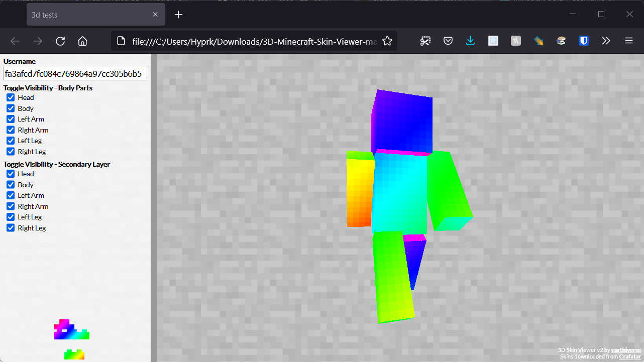Visit the earthiverse author link
The image size is (644, 362).
[626, 350]
